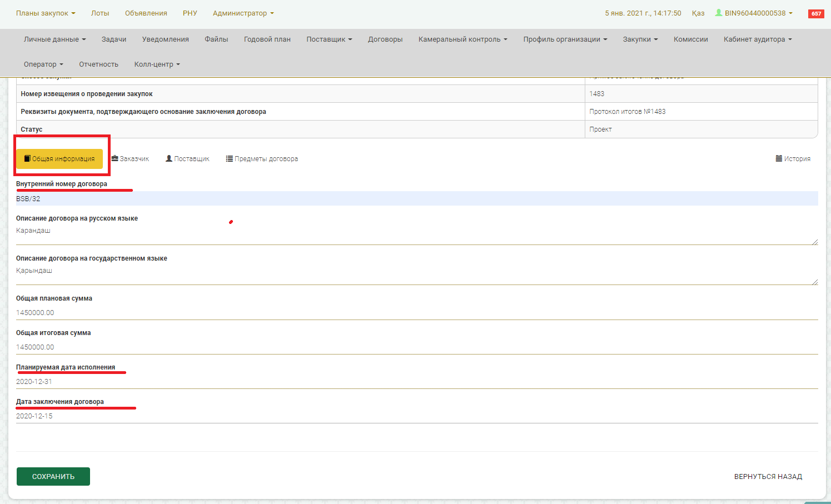Screen dimensions: 831x504
Task: Open the Кабинет аудитора dropdown
Action: coord(757,39)
